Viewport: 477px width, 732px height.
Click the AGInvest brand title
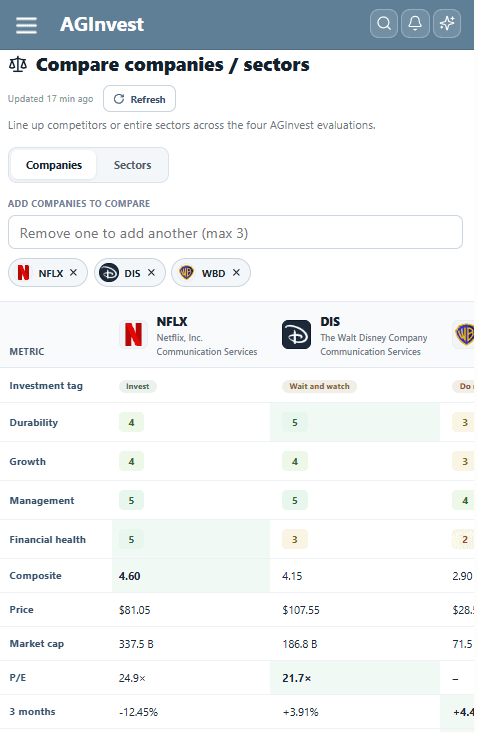click(102, 25)
